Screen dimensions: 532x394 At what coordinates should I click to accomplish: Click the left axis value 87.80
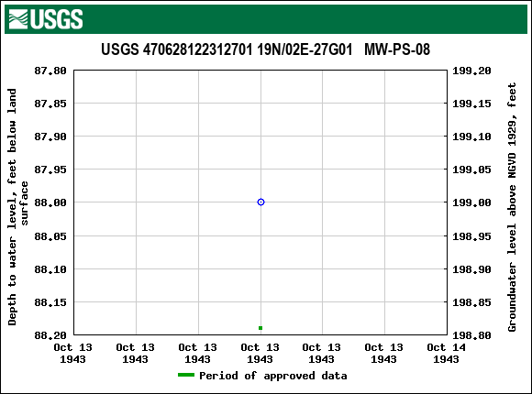50,71
